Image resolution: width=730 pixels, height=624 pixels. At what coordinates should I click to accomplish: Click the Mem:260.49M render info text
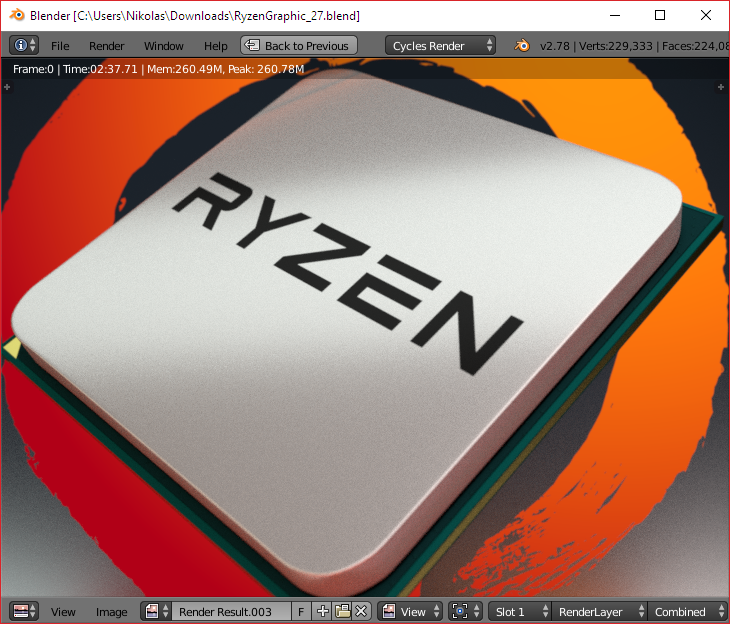coord(184,69)
